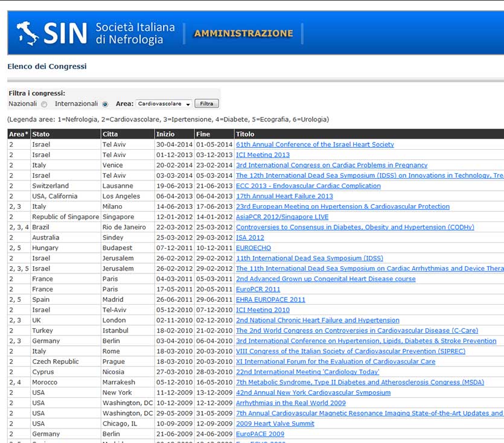Open 11th Dead Sea Symposium on Cardiac Arrhythmias link

coord(369,269)
